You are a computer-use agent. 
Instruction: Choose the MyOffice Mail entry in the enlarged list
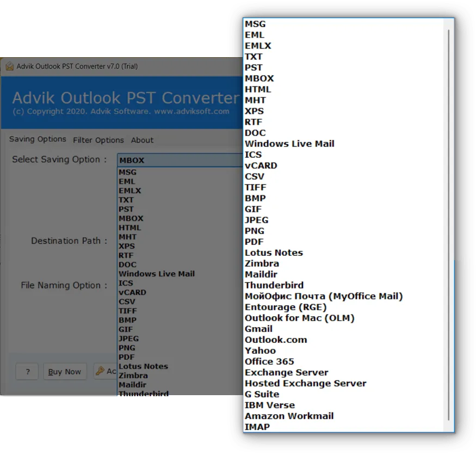coord(324,296)
